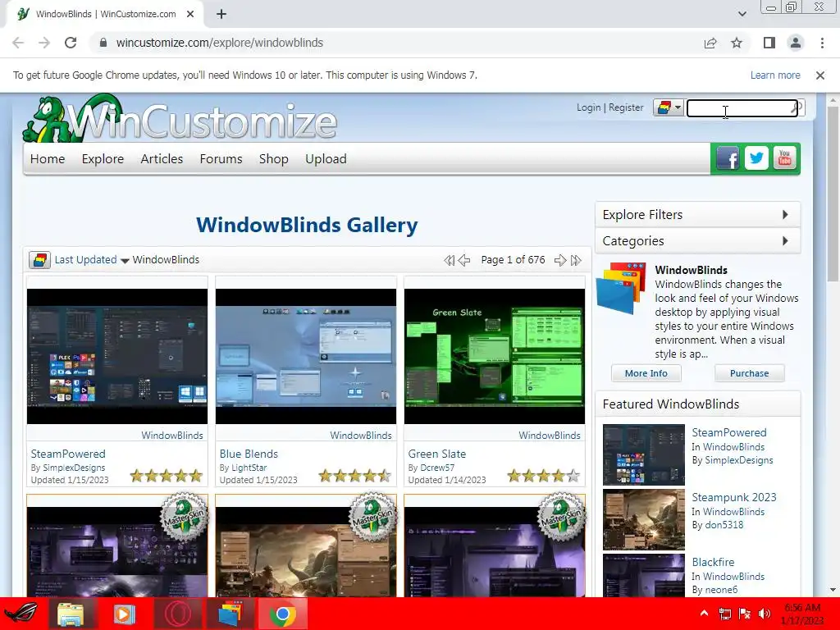Open Chrome side panel
This screenshot has width=840, height=630.
click(x=769, y=43)
